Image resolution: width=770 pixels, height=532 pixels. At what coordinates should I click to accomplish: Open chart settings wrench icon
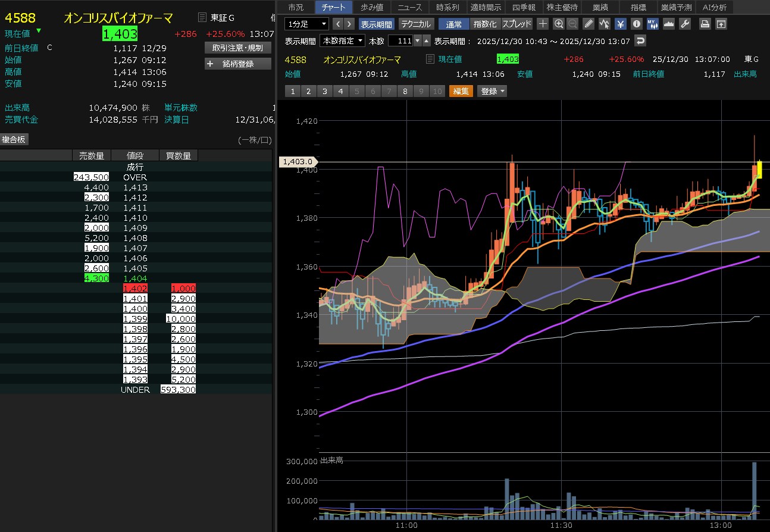pyautogui.click(x=685, y=24)
